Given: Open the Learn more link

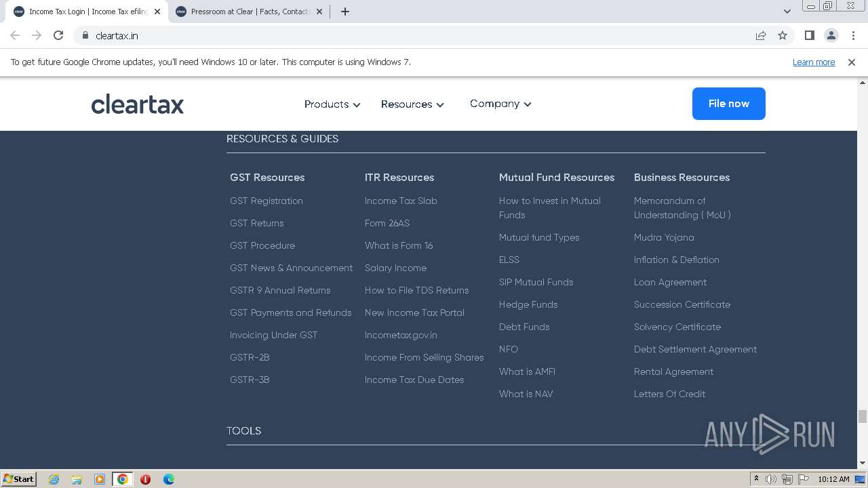Looking at the screenshot, I should click(x=814, y=62).
